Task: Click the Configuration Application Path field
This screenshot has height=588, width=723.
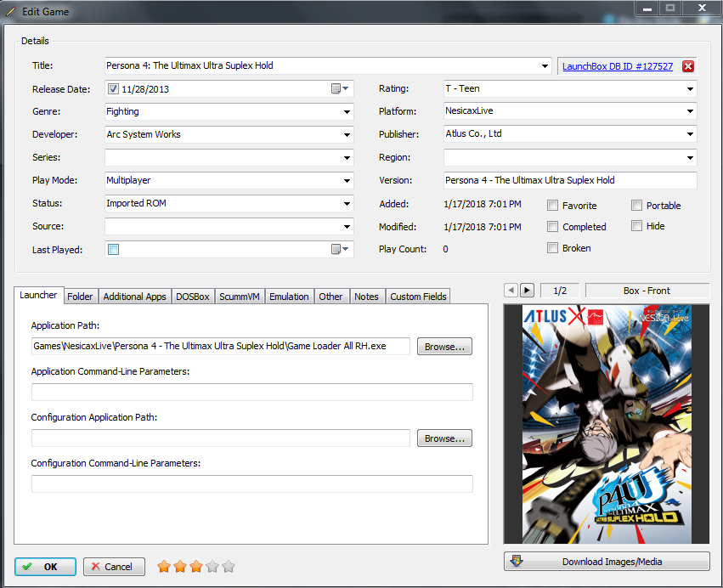Action: tap(220, 438)
